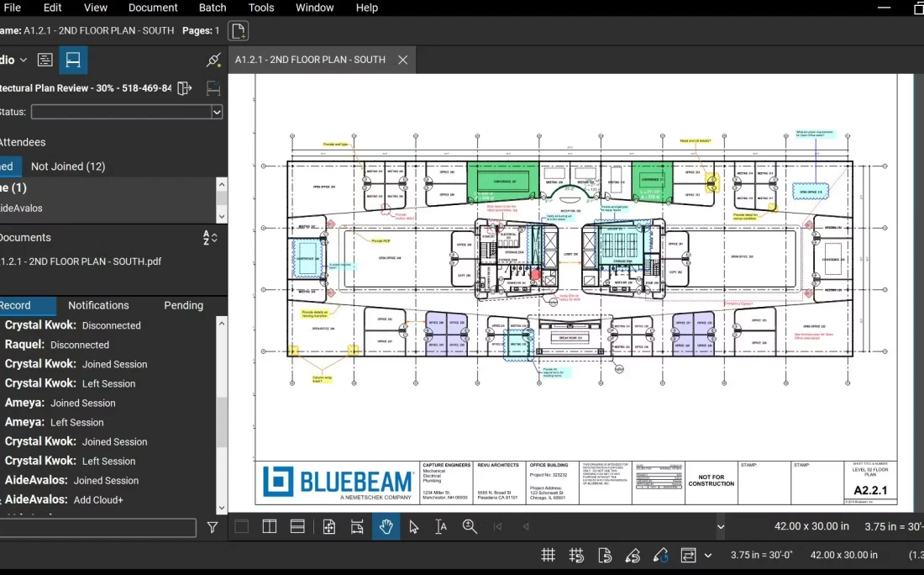Click the record search input field
This screenshot has height=575, width=924.
(x=97, y=528)
